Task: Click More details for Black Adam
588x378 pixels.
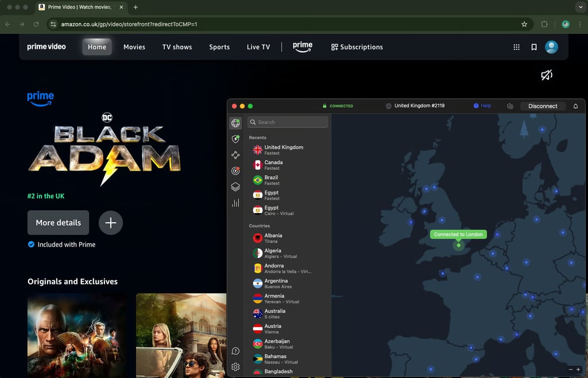Action: pos(58,223)
